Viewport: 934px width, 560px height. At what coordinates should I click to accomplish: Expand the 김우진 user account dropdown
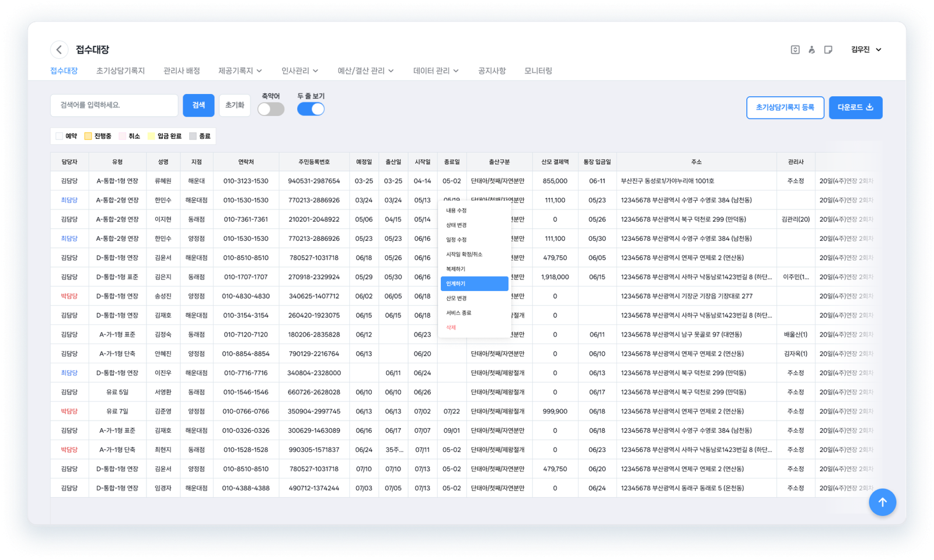pyautogui.click(x=866, y=50)
